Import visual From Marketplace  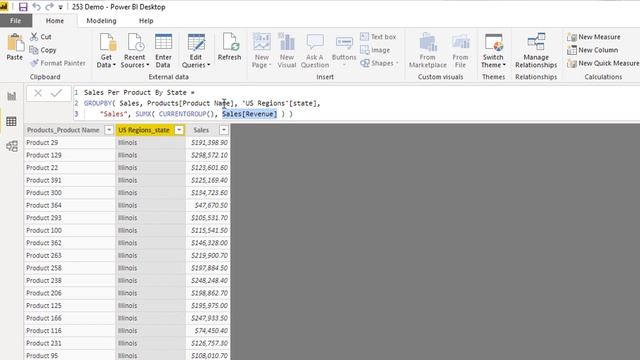click(x=428, y=51)
